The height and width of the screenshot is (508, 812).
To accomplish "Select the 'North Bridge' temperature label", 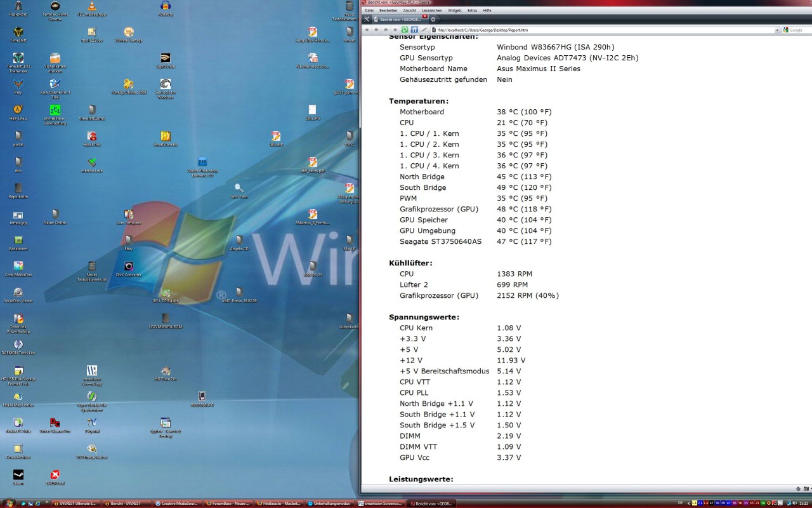I will coord(422,177).
